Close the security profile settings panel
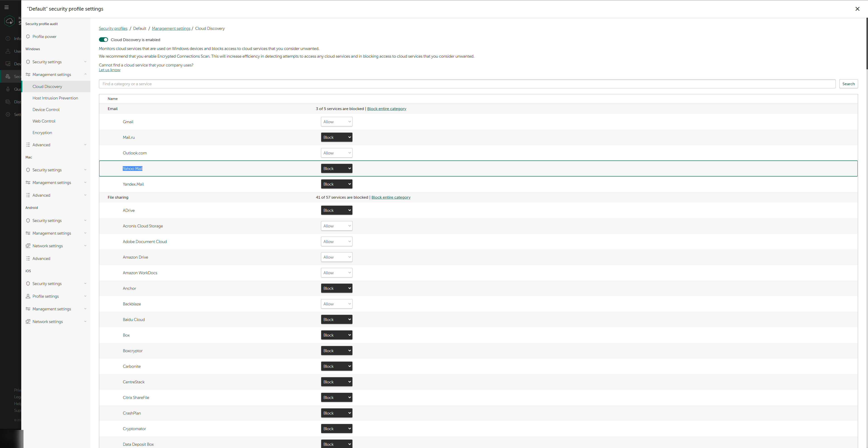This screenshot has width=868, height=448. (x=857, y=9)
